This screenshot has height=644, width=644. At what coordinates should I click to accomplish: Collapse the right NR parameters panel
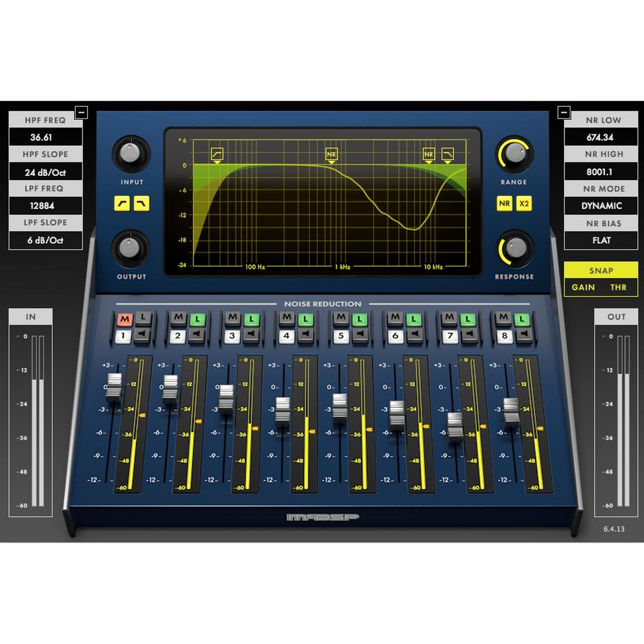click(x=564, y=112)
